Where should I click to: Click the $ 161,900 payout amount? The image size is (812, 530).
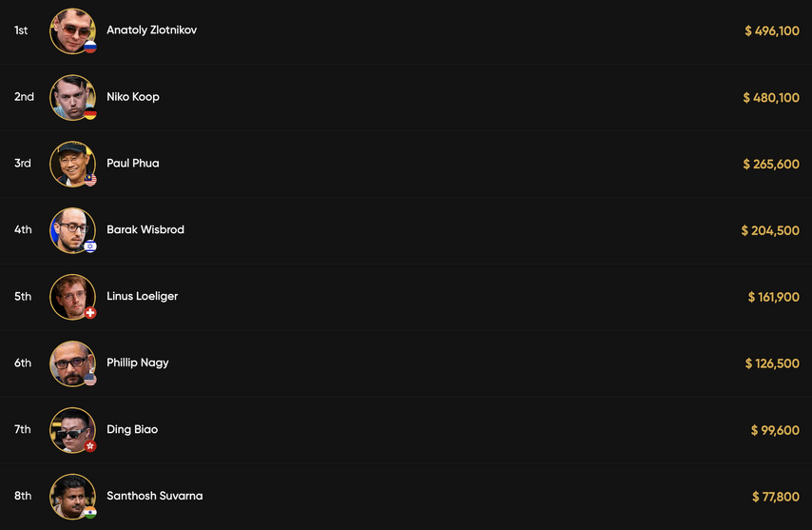[774, 297]
